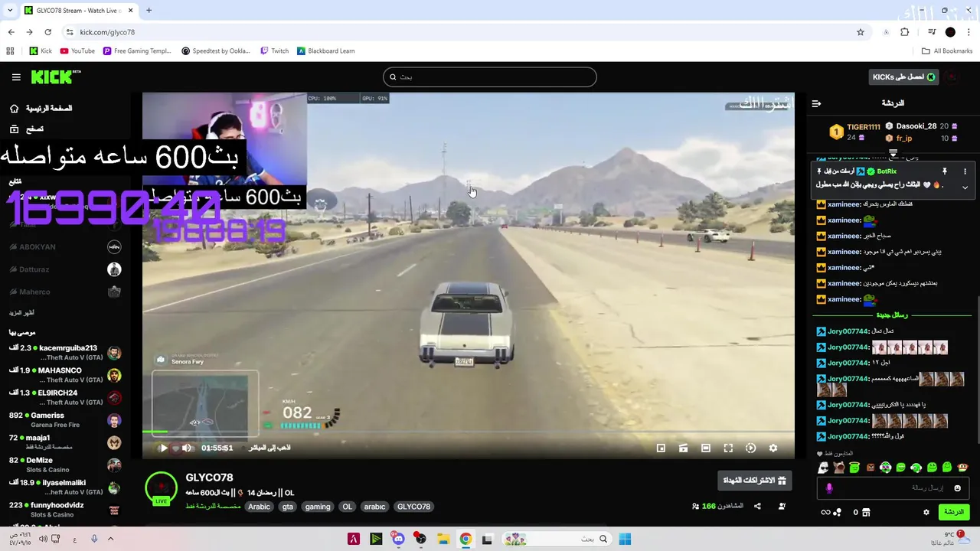Open the user profile avatar top right
The height and width of the screenshot is (551, 980).
pyautogui.click(x=951, y=77)
